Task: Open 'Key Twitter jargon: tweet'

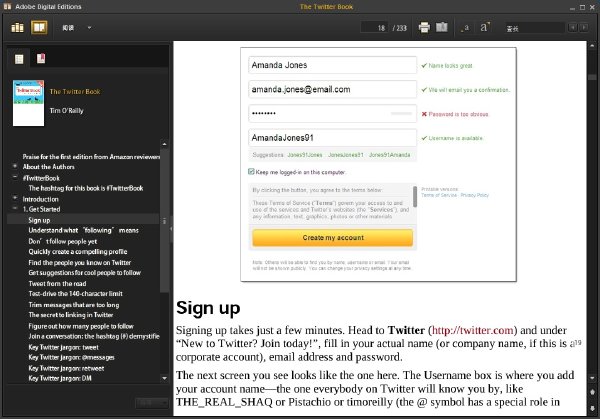Action: click(x=64, y=347)
